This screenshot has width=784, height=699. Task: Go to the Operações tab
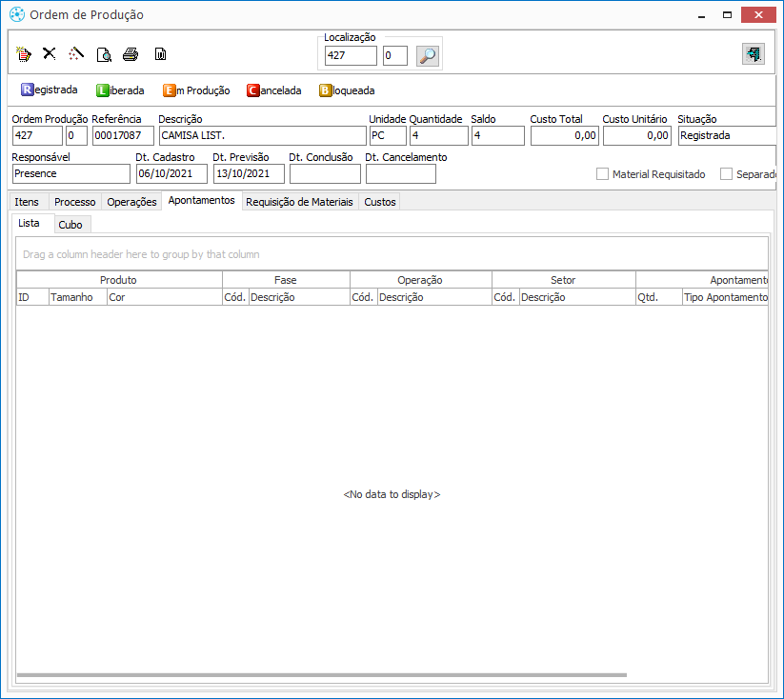coord(131,202)
